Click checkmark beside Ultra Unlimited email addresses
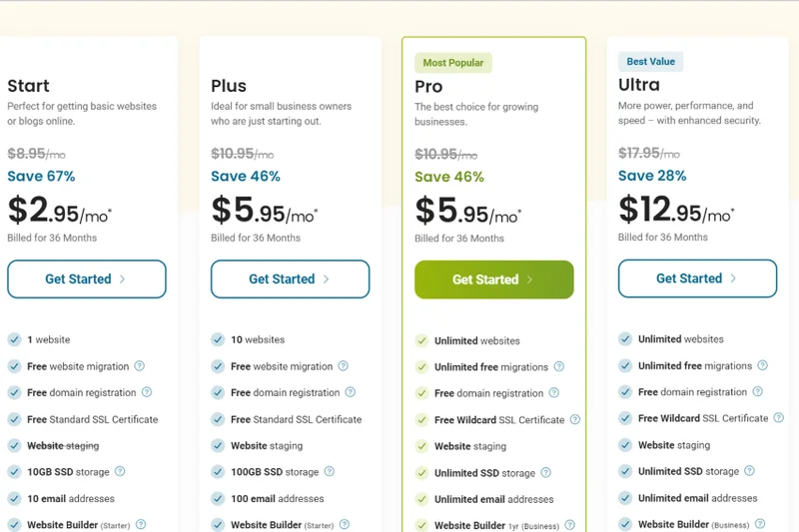Image resolution: width=799 pixels, height=532 pixels. 625,497
